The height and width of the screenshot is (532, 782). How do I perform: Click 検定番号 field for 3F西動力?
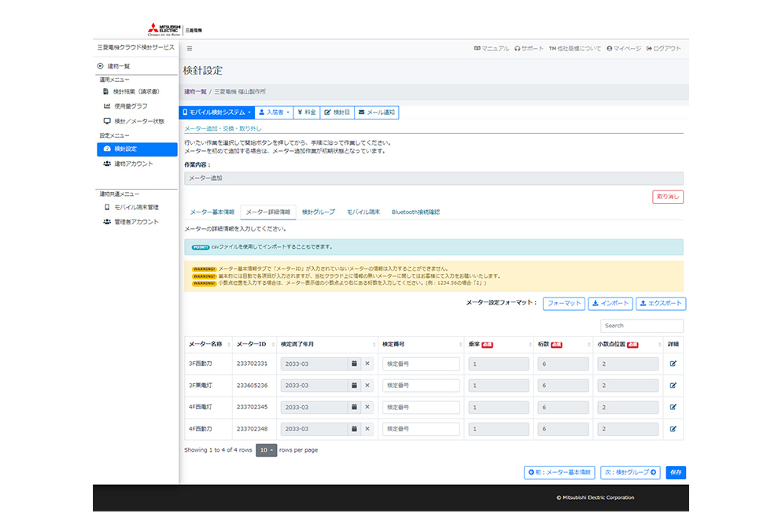point(421,364)
